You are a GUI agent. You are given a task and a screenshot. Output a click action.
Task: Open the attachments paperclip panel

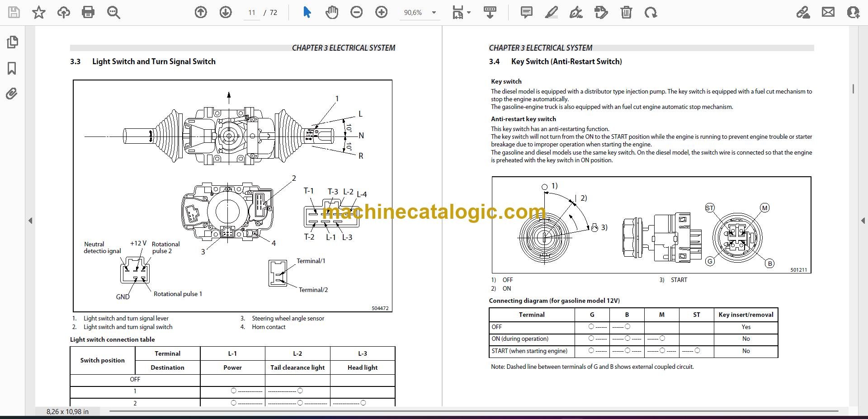click(12, 94)
